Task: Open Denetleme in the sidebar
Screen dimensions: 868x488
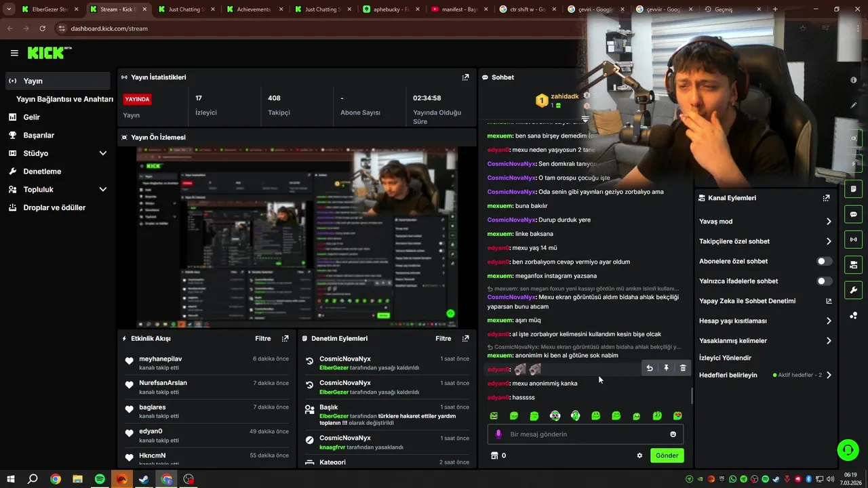Action: tap(57, 171)
